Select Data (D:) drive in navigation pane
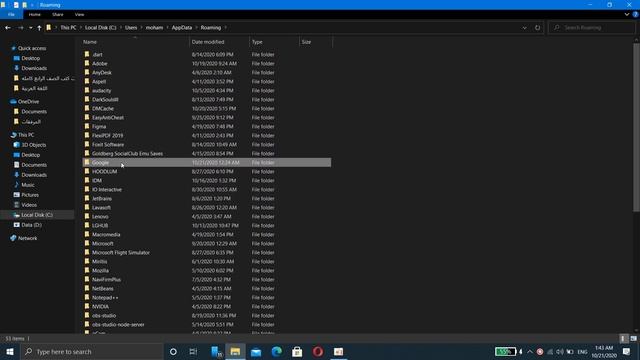Image resolution: width=640 pixels, height=360 pixels. tap(31, 225)
